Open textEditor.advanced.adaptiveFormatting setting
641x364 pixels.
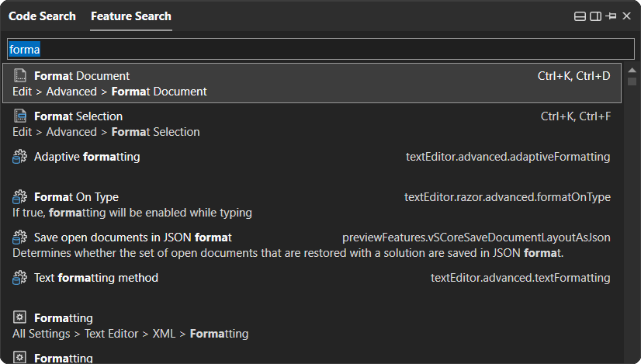[x=508, y=157]
